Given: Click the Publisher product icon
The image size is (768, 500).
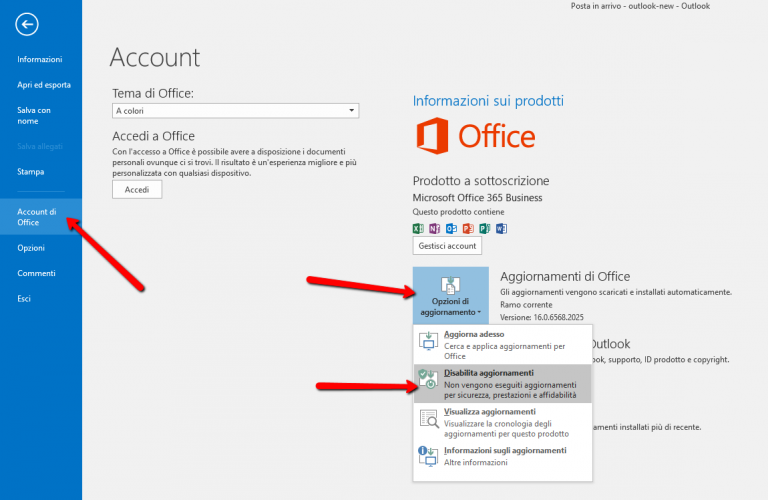Looking at the screenshot, I should click(484, 228).
